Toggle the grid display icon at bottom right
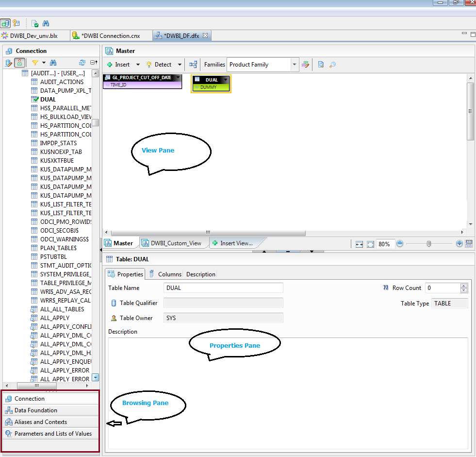This screenshot has width=476, height=457. (x=469, y=244)
